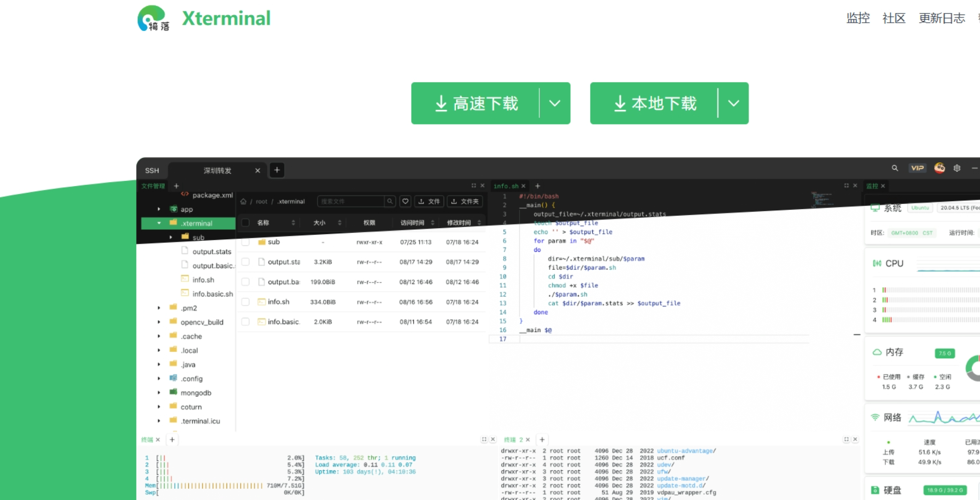Open the 本地下载 dropdown arrow
The height and width of the screenshot is (500, 980).
733,103
